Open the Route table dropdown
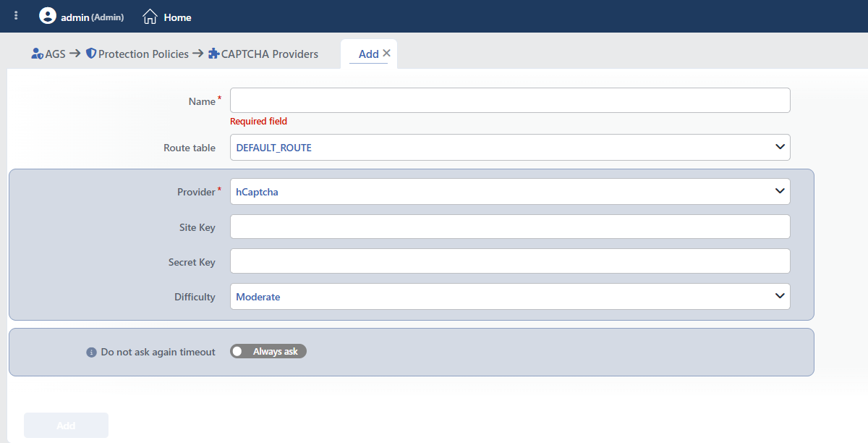Screen dimensions: 868x443 510,147
